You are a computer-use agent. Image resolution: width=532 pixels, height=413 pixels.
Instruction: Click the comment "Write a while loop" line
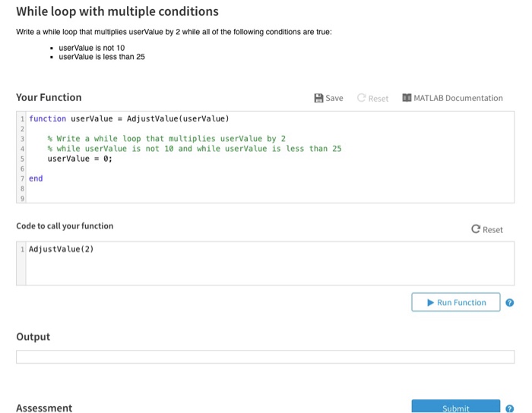pos(166,139)
